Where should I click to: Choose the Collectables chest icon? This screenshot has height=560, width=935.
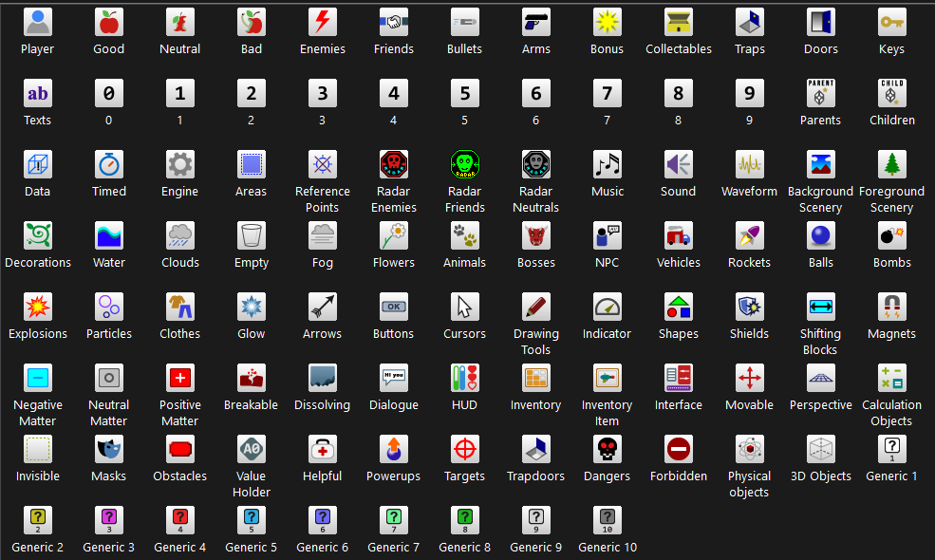coord(679,23)
